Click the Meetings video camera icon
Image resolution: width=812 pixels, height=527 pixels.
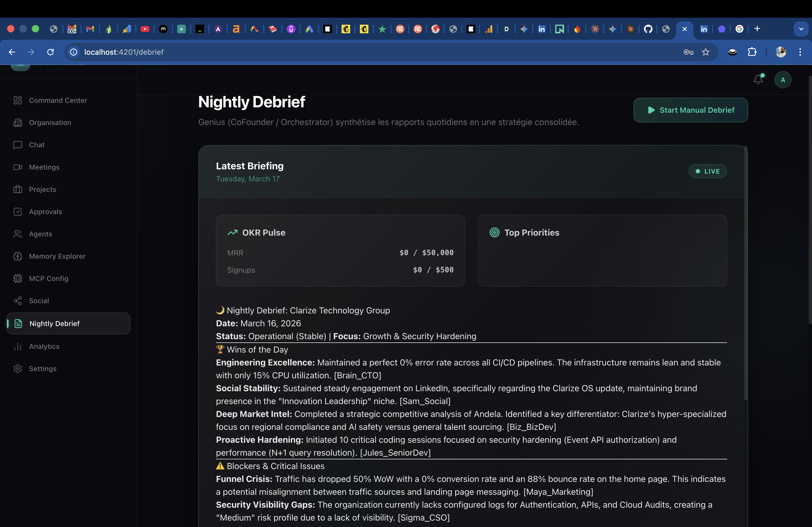[18, 167]
